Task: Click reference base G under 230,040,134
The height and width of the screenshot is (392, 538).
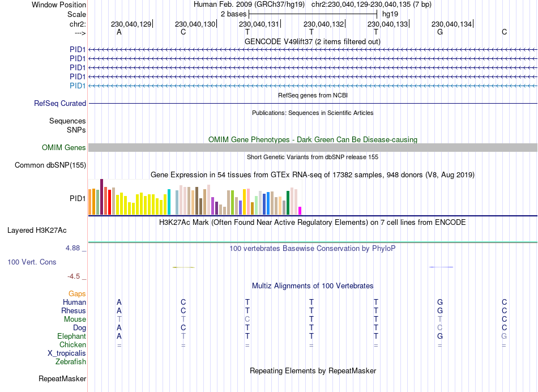Action: point(440,32)
